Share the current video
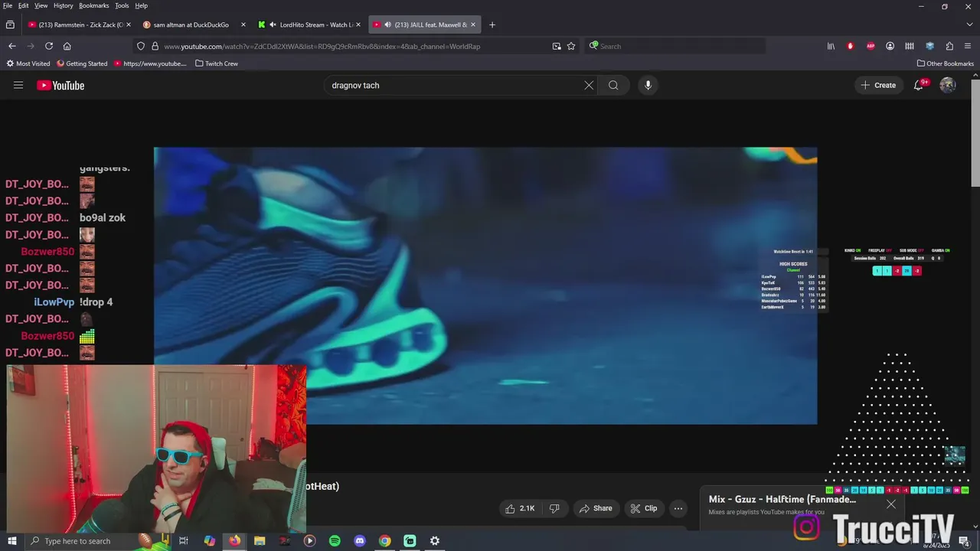 tap(596, 508)
